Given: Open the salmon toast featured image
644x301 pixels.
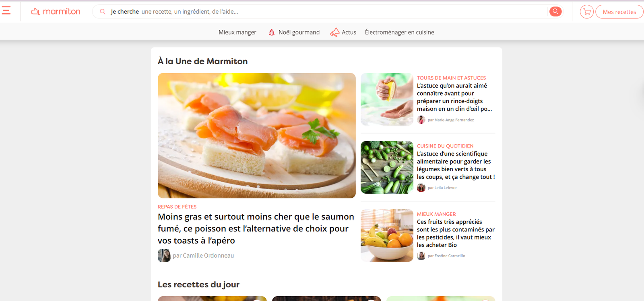Looking at the screenshot, I should 257,135.
